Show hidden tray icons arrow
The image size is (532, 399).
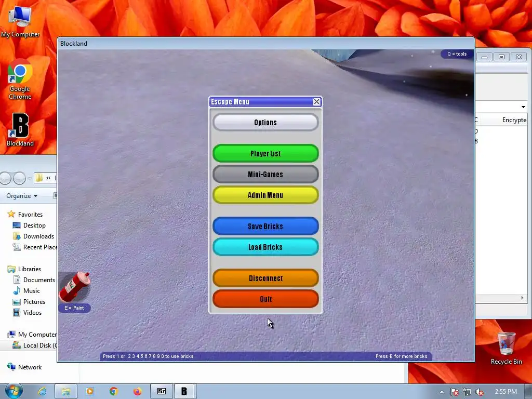(442, 392)
